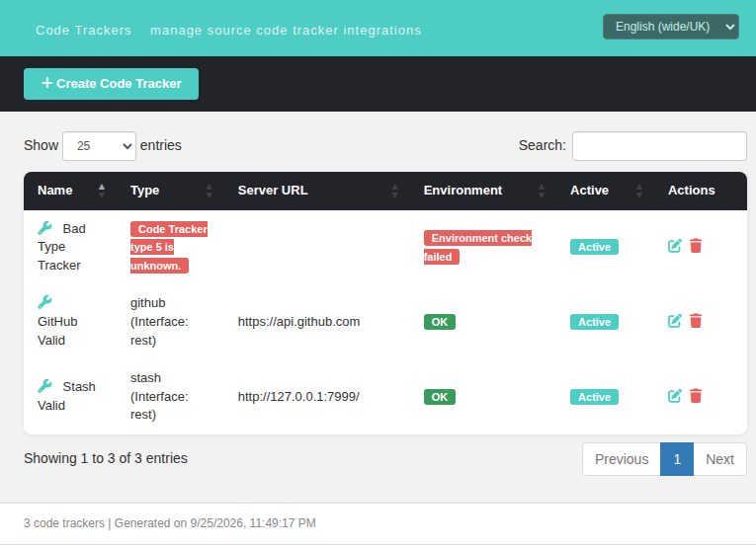Focus the Search input field
This screenshot has height=549, width=756.
pos(659,146)
